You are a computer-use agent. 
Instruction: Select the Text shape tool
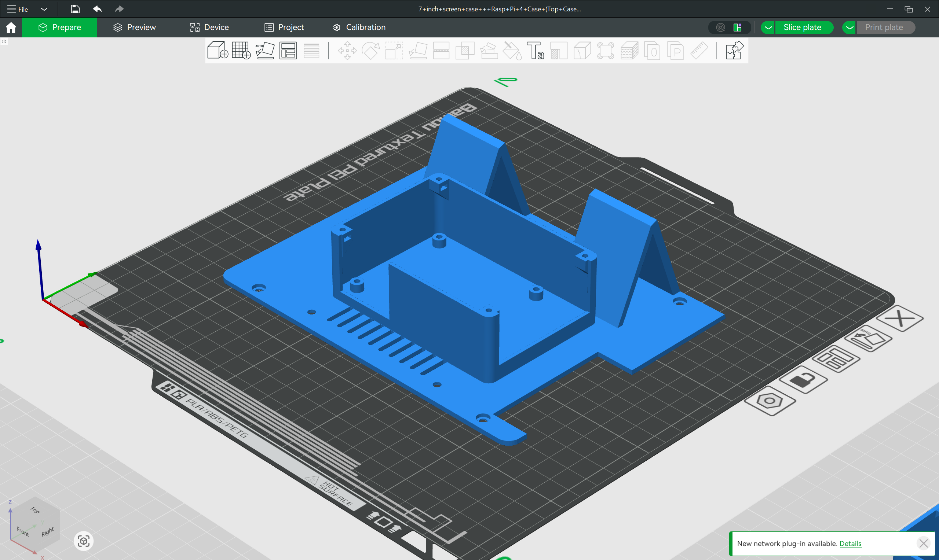click(536, 50)
